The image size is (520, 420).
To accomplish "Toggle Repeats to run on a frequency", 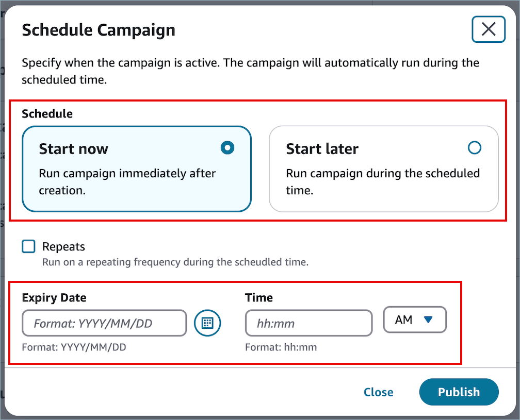I will coord(28,246).
